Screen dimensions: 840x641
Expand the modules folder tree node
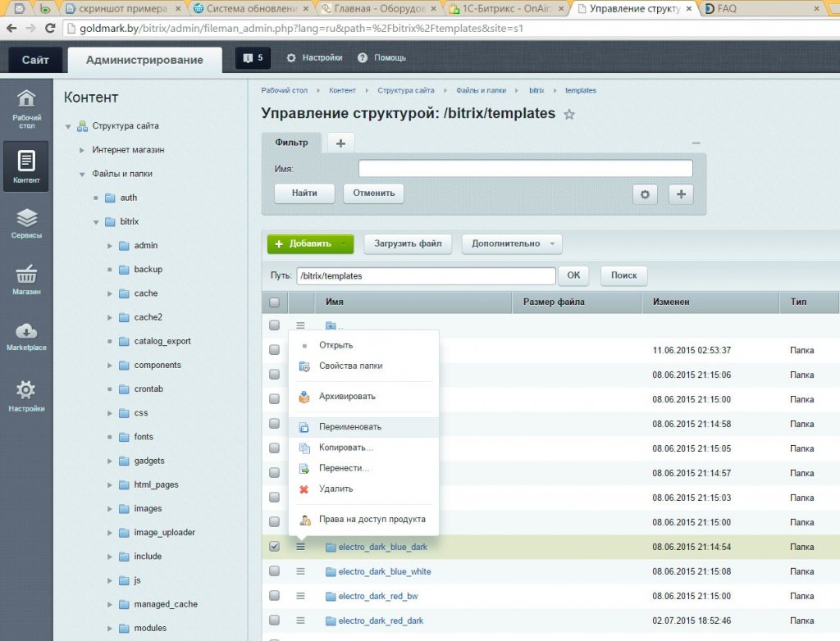click(x=110, y=628)
